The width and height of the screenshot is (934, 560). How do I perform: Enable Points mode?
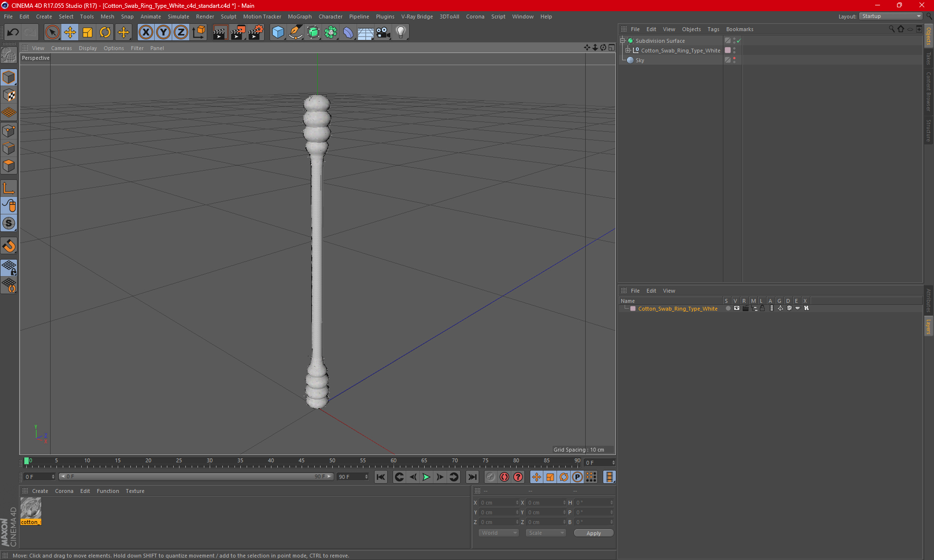click(9, 131)
